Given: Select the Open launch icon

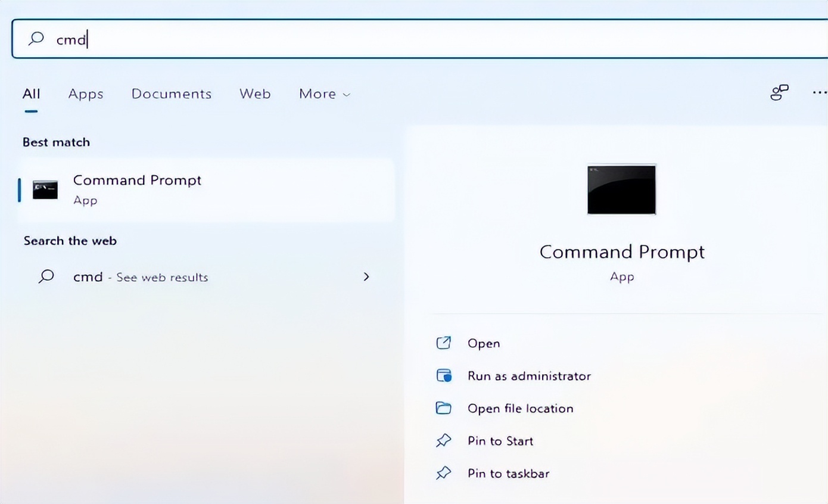Looking at the screenshot, I should tap(444, 343).
